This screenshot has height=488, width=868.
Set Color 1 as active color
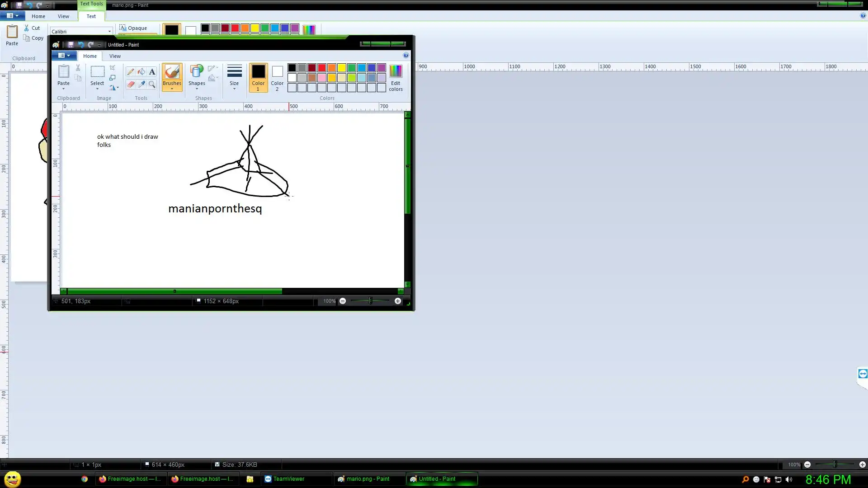[258, 78]
